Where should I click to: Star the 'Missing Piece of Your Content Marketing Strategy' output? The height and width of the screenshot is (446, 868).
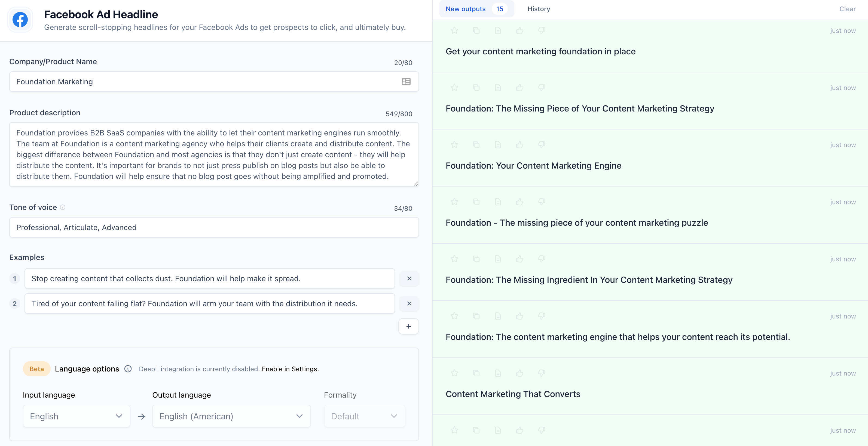(454, 88)
